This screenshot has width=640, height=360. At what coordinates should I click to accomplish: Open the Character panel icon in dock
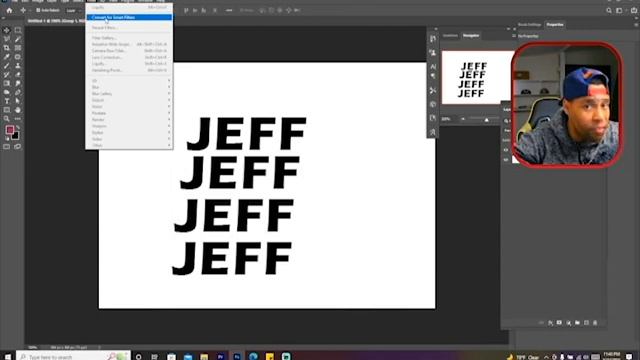433,66
